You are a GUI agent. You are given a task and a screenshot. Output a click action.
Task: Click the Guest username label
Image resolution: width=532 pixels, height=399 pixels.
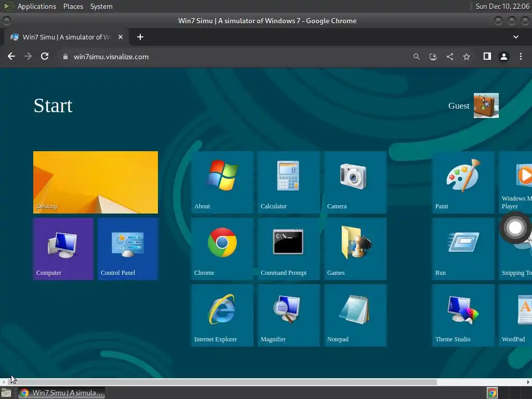click(459, 106)
